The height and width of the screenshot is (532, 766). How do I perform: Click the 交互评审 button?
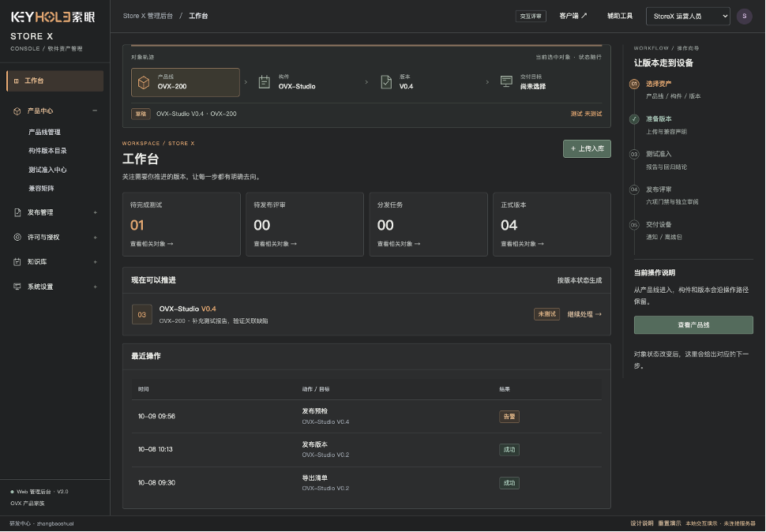[x=531, y=16]
